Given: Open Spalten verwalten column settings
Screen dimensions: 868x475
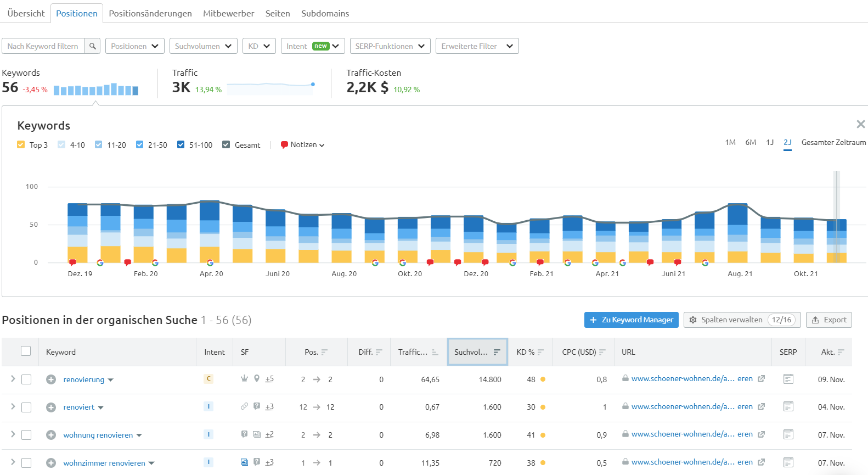Looking at the screenshot, I should [742, 320].
